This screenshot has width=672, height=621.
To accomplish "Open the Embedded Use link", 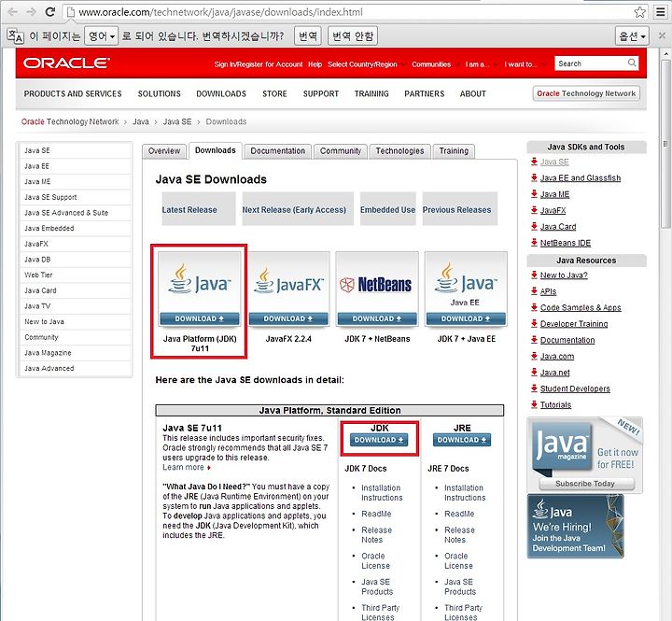I will pyautogui.click(x=387, y=210).
